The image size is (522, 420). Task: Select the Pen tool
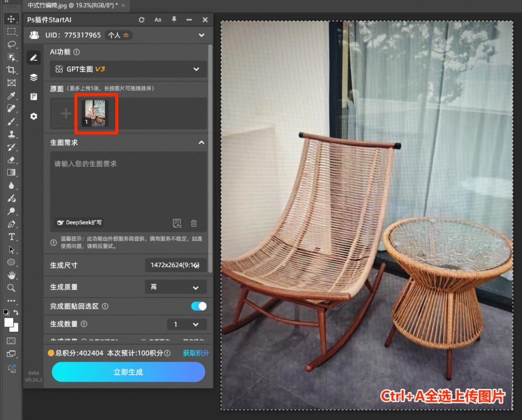point(11,224)
